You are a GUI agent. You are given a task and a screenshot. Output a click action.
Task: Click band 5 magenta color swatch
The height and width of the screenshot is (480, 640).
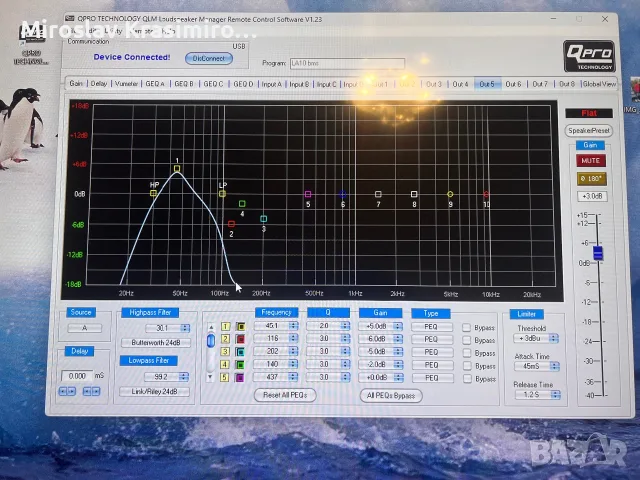pos(240,378)
